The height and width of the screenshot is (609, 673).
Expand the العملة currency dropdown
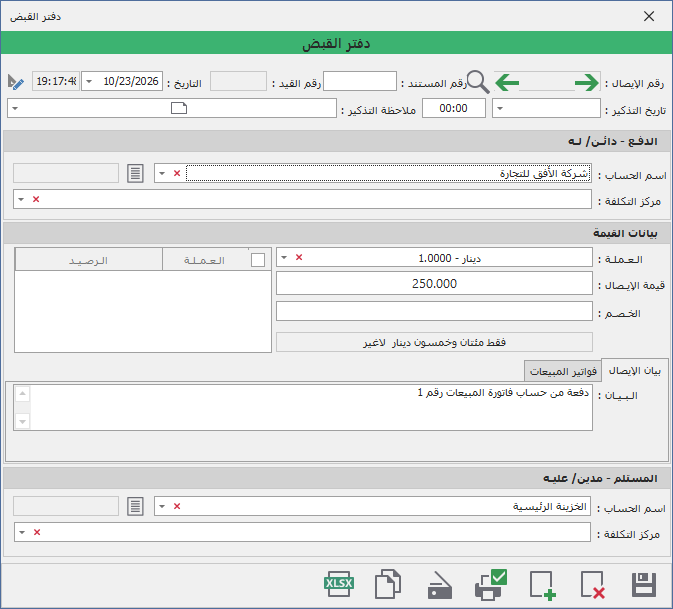tap(284, 257)
